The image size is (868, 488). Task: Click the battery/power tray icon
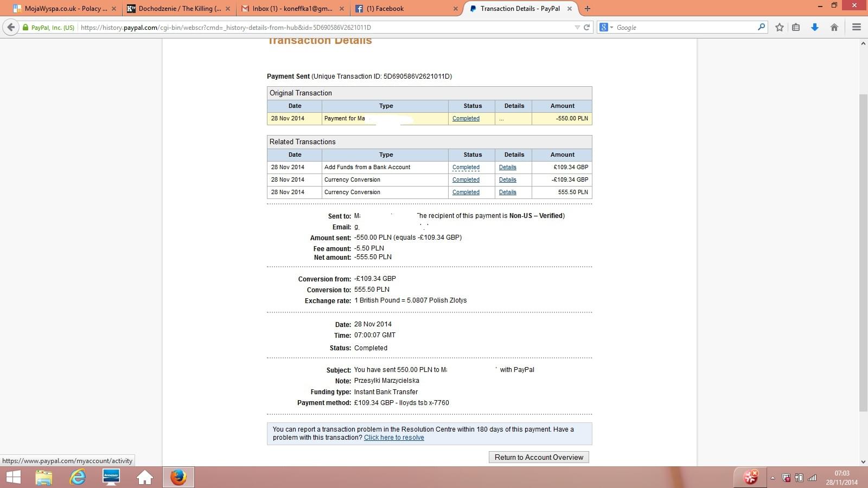click(x=799, y=478)
